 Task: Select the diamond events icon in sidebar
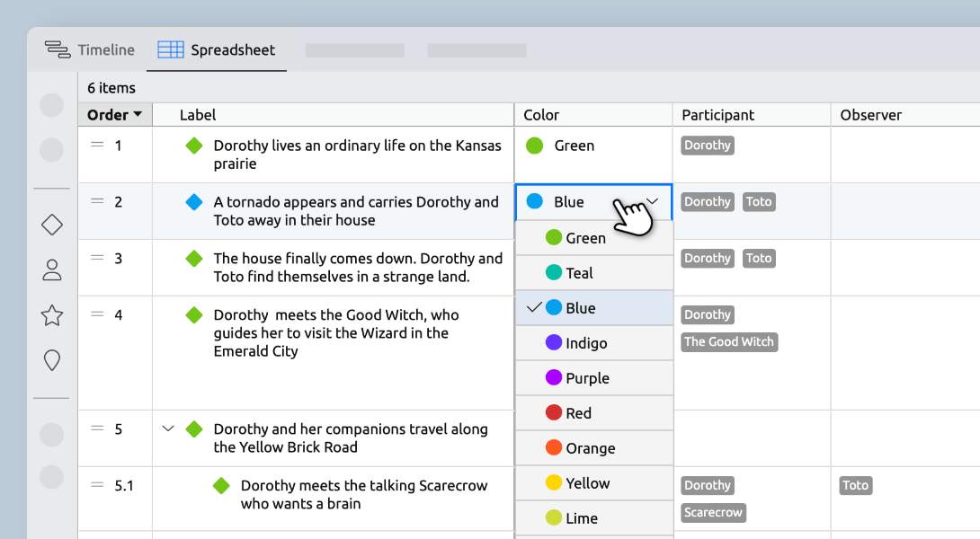[x=52, y=225]
